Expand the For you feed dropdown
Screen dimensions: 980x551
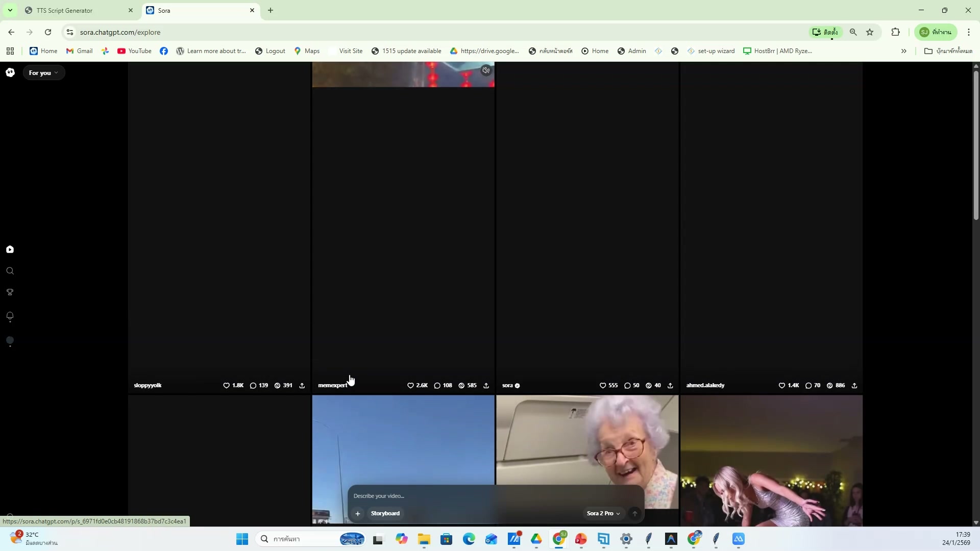[x=43, y=73]
